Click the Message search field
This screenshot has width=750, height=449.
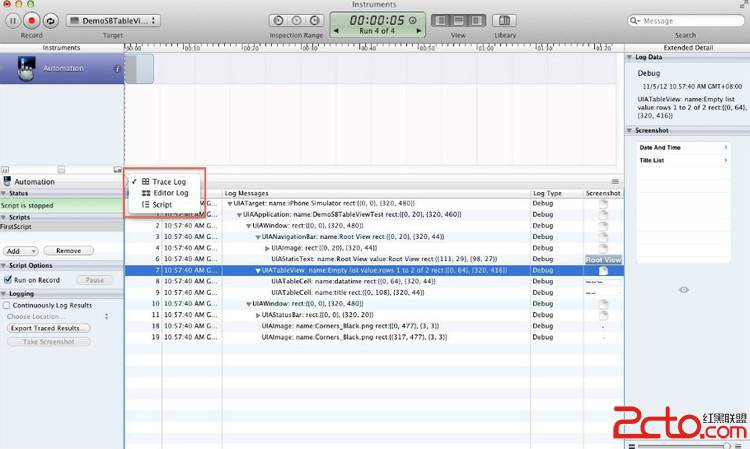(x=690, y=20)
